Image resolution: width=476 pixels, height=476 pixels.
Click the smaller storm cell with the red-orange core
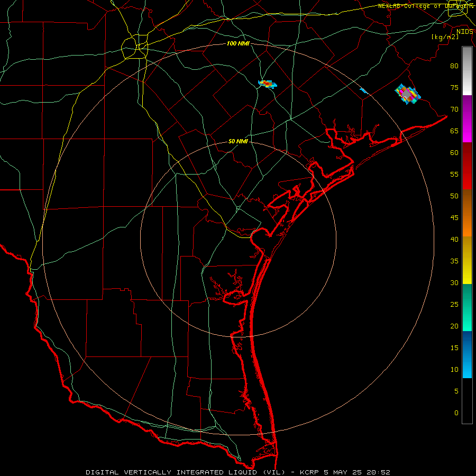click(x=267, y=84)
